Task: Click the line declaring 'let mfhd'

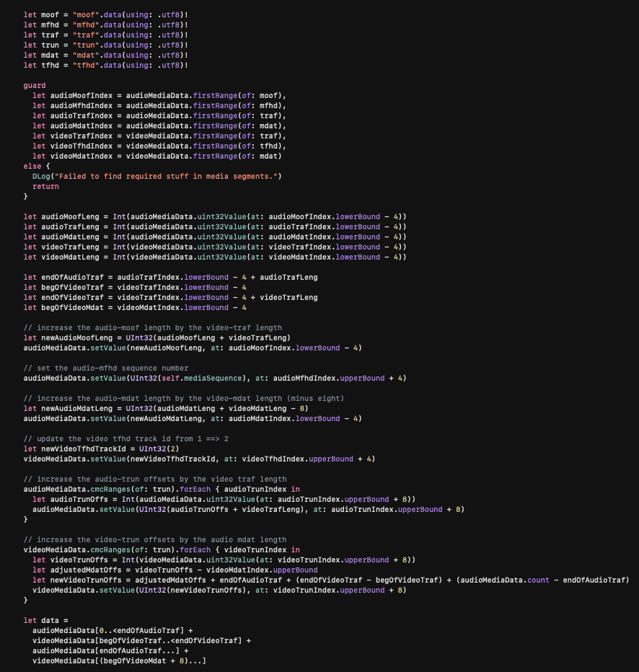Action: 106,25
